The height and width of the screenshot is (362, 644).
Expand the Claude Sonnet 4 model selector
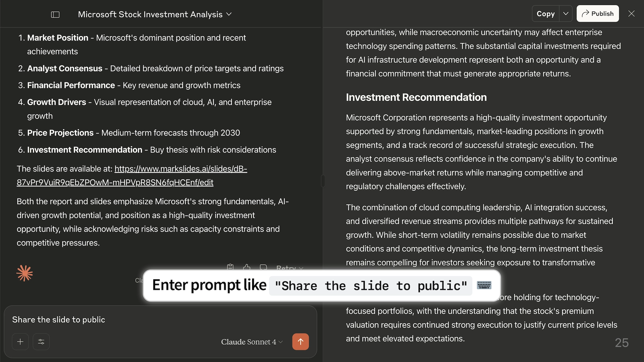point(252,342)
